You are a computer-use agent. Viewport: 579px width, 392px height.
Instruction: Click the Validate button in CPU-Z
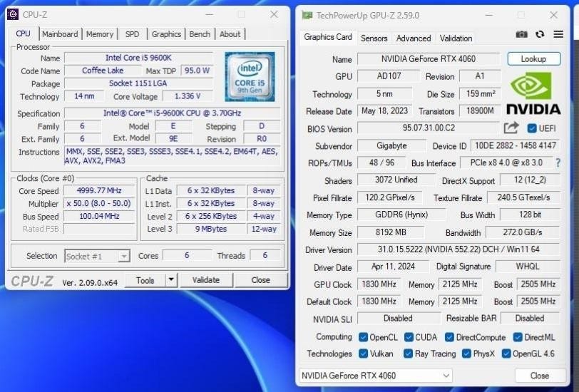[x=205, y=280]
